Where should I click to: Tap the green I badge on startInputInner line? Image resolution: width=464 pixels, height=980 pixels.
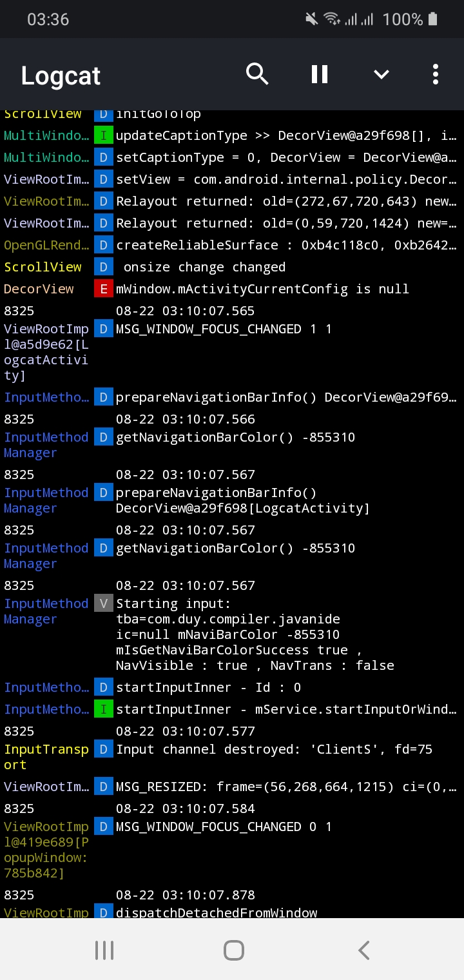(x=104, y=709)
